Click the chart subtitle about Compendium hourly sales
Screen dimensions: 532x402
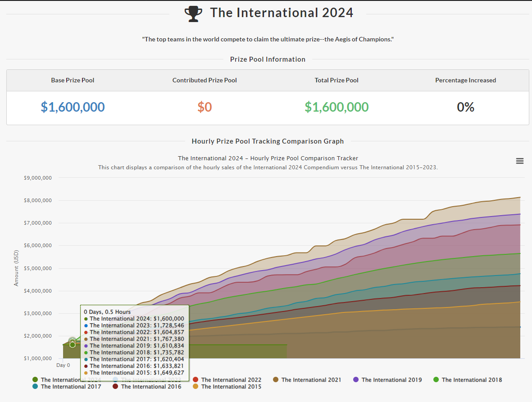pyautogui.click(x=268, y=167)
